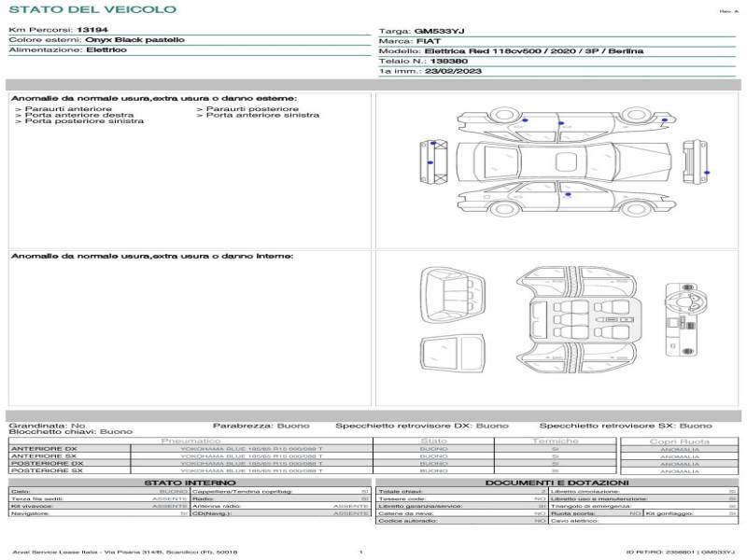The image size is (747, 560).
Task: Click the middle blue dot on the upper side-view car
Action: tap(561, 123)
